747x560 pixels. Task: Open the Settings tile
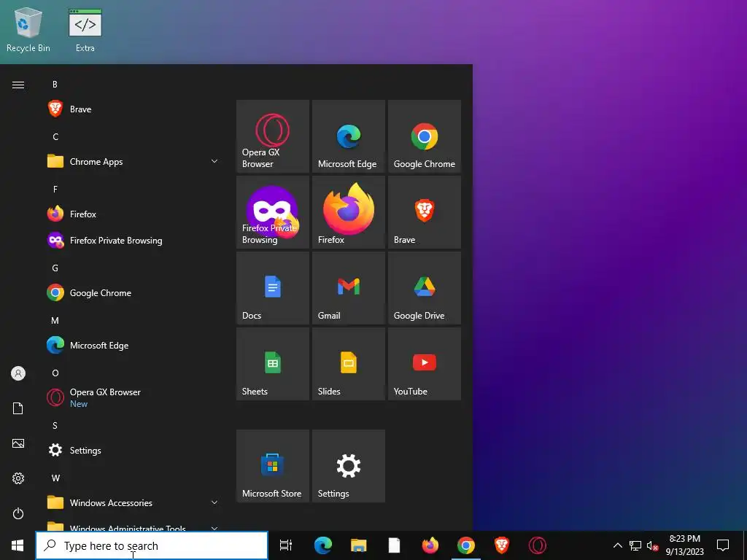tap(348, 466)
